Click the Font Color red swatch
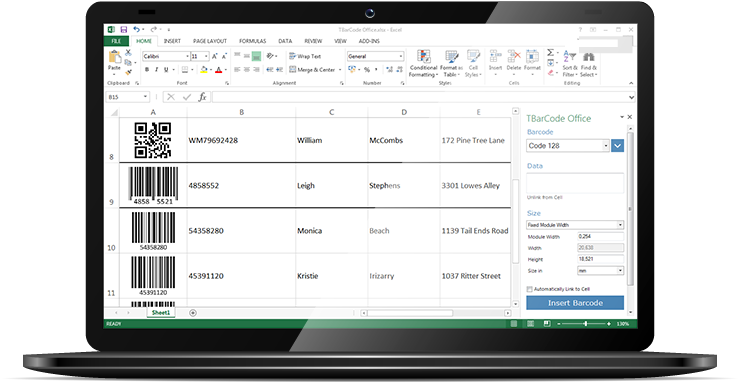 click(x=218, y=70)
